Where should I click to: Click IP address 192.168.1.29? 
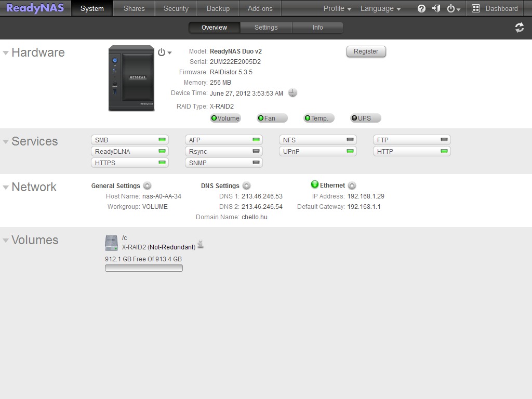[366, 196]
